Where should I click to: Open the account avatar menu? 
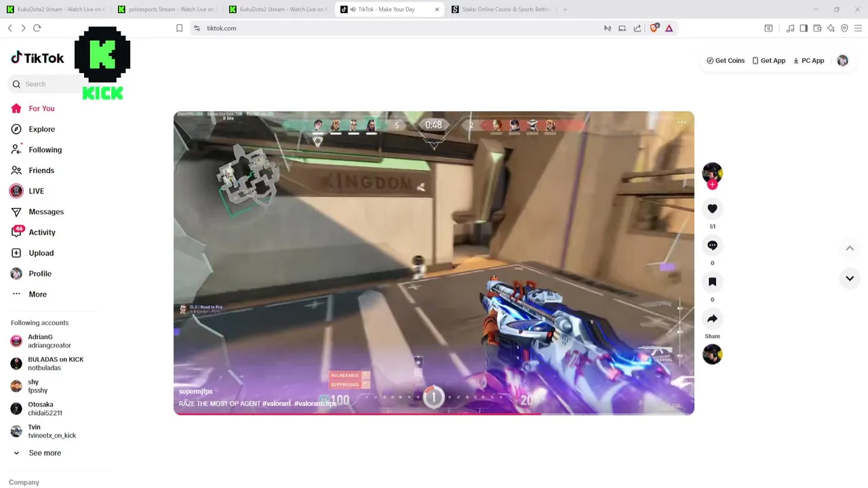pos(843,60)
